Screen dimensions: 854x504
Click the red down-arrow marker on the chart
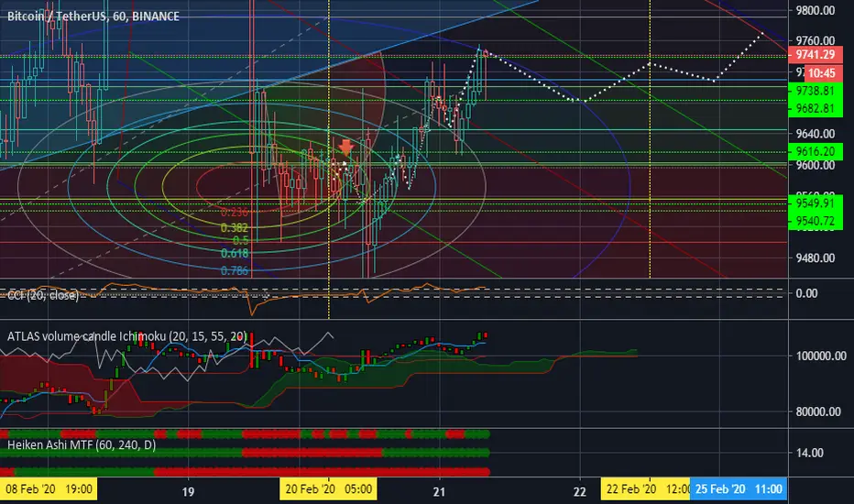pyautogui.click(x=345, y=148)
